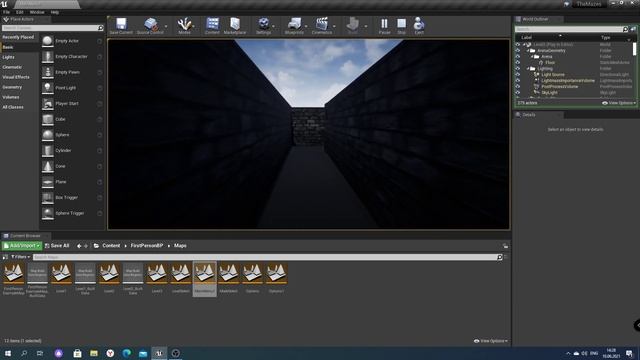The image size is (640, 360).
Task: Click the Save Current toolbar icon
Action: (x=121, y=25)
